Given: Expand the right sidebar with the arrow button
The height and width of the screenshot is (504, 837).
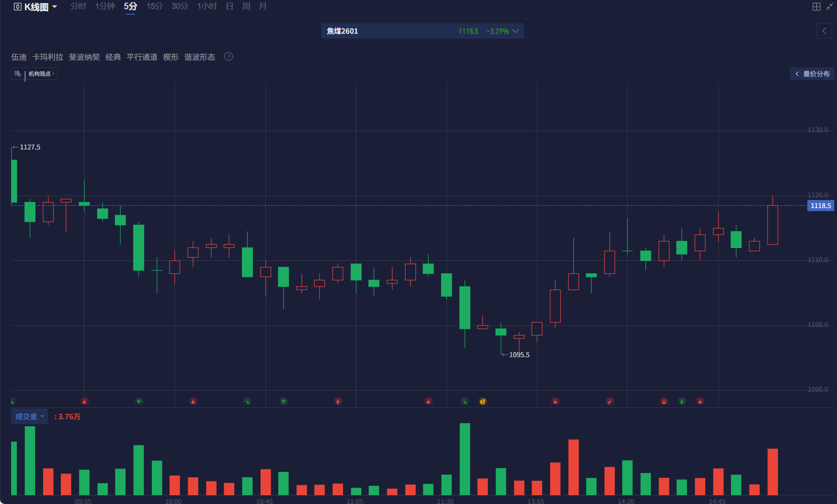Looking at the screenshot, I should pos(824,31).
